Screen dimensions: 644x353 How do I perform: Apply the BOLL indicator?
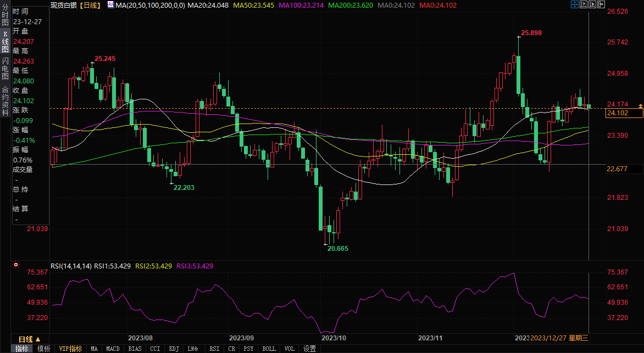point(269,349)
